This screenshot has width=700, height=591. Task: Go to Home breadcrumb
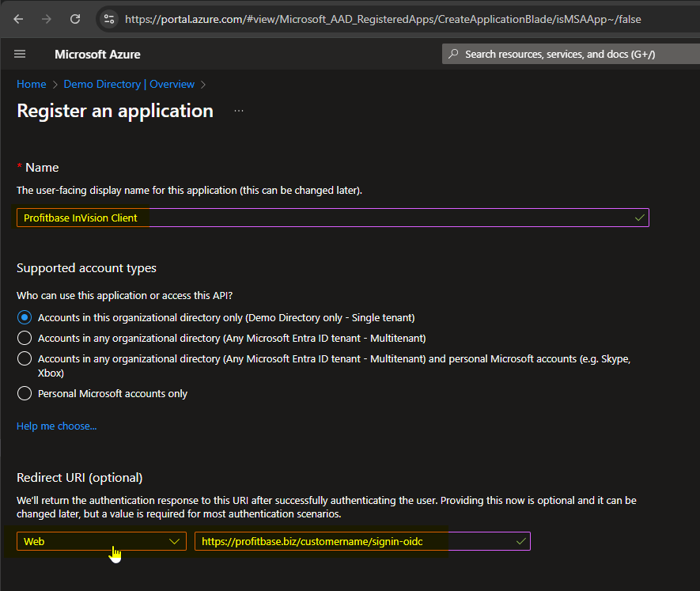[x=31, y=85]
